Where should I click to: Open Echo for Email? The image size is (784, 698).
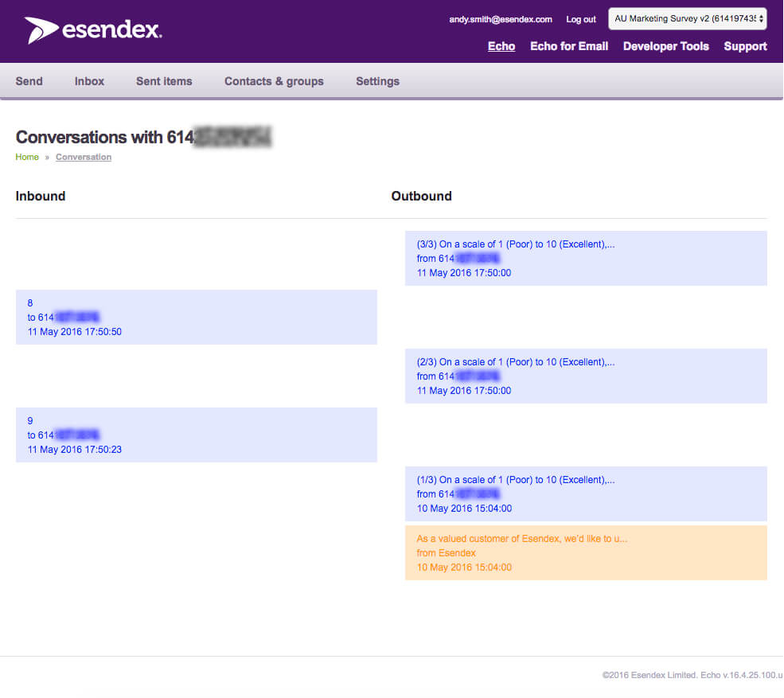pyautogui.click(x=568, y=46)
